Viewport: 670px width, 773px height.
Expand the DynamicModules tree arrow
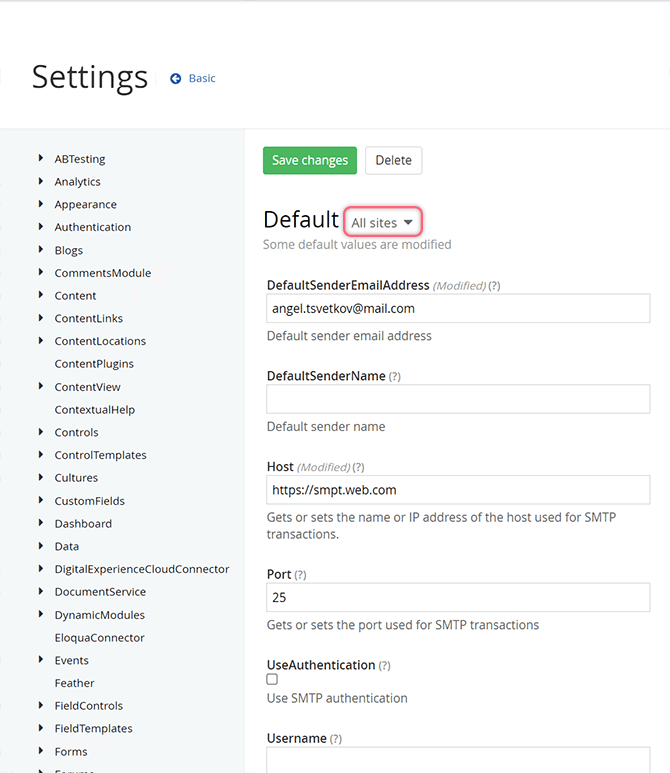click(x=40, y=614)
